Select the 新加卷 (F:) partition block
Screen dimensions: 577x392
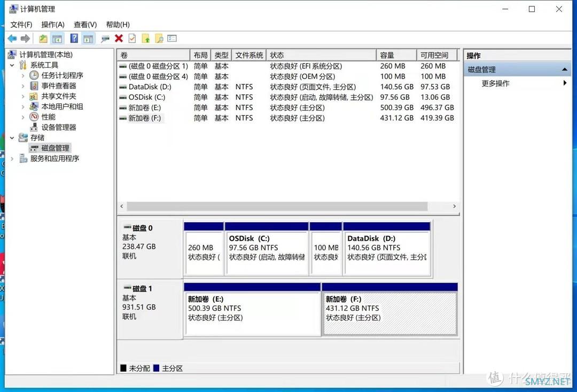point(389,309)
